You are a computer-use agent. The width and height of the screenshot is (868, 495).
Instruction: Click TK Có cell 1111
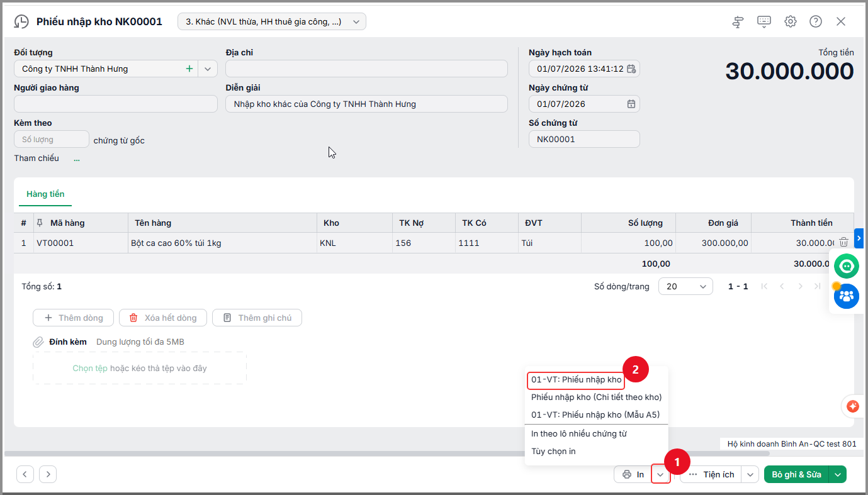coord(487,243)
